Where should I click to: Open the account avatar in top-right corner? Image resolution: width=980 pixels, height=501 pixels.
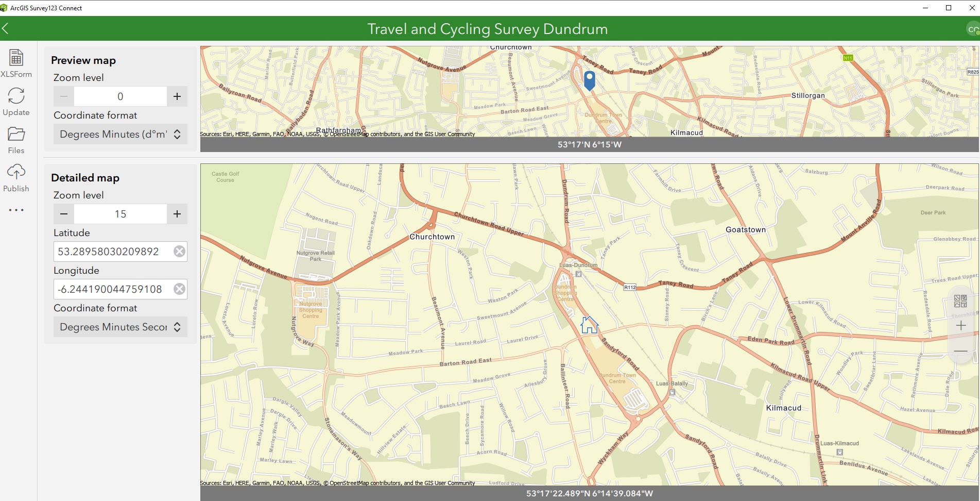(x=972, y=28)
